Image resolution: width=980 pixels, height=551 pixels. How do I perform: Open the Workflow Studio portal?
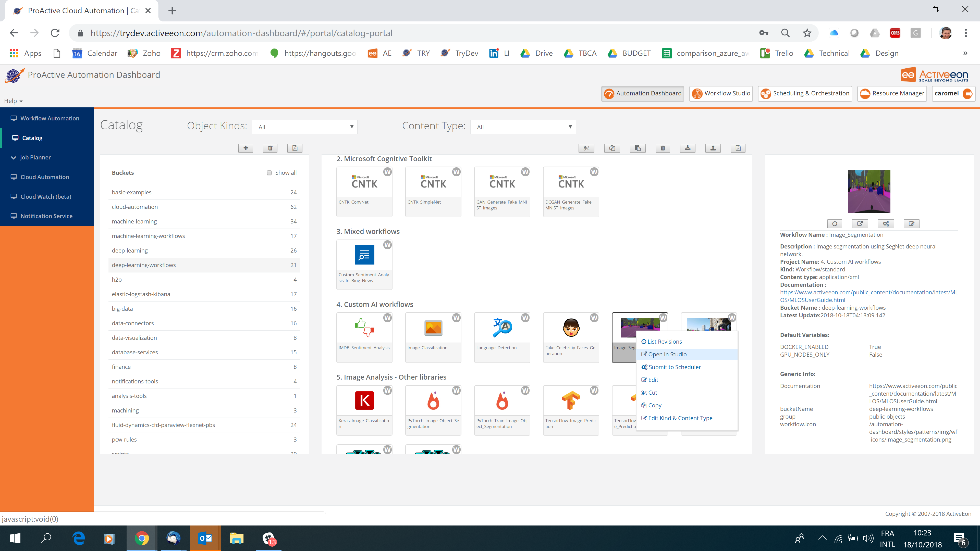pos(721,94)
